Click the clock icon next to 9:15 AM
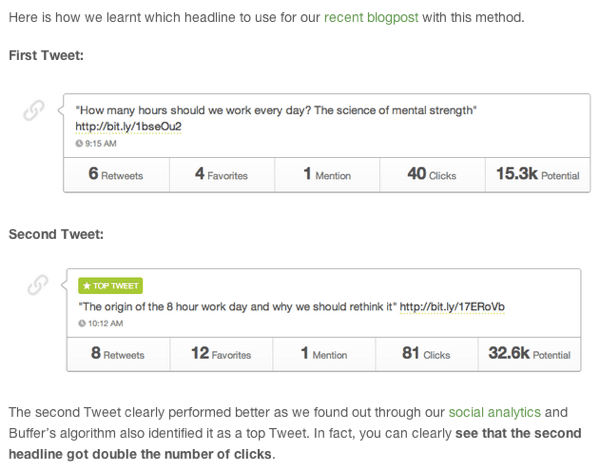This screenshot has width=600, height=471. pos(79,143)
